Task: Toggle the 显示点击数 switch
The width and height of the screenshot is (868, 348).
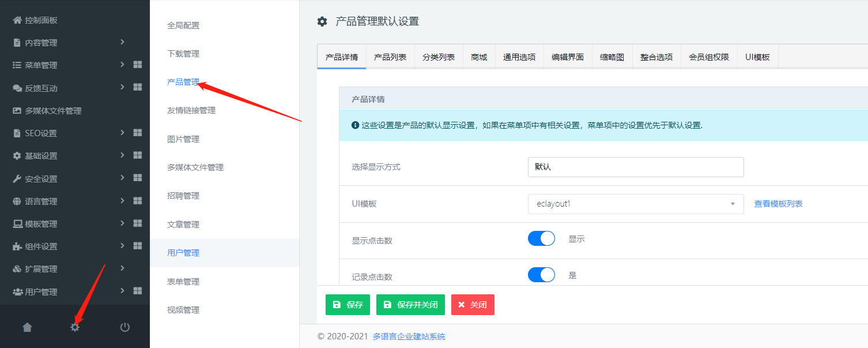Action: click(x=541, y=238)
